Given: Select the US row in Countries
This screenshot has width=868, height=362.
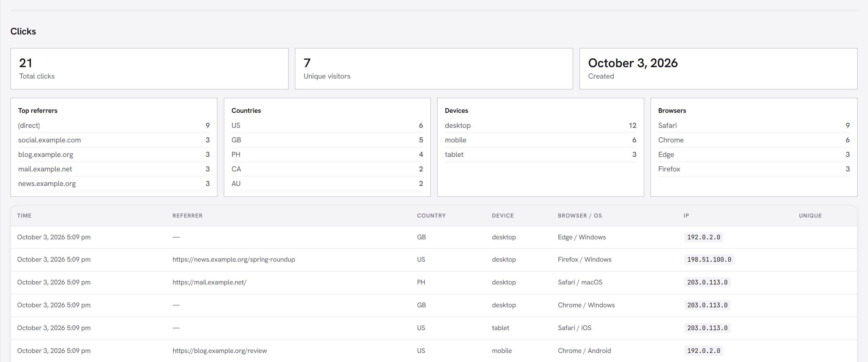Looking at the screenshot, I should click(x=327, y=125).
